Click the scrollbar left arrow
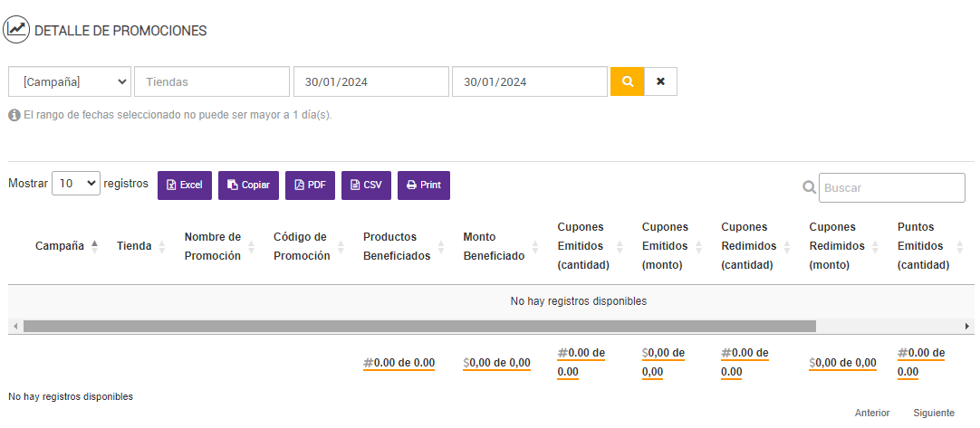The image size is (980, 428). (x=14, y=326)
